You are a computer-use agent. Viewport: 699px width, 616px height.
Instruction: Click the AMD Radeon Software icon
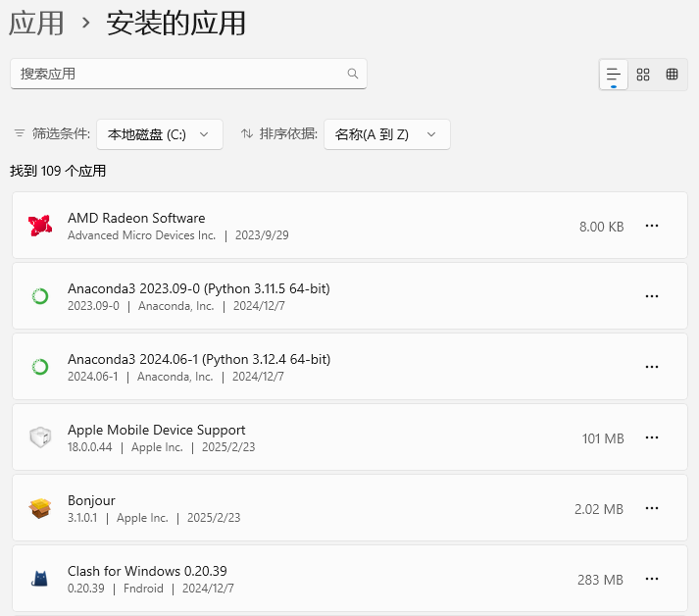click(39, 226)
